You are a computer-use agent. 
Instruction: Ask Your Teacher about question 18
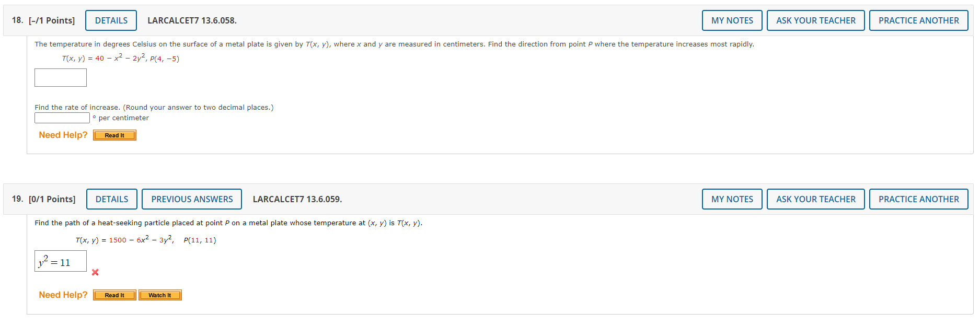pyautogui.click(x=816, y=20)
